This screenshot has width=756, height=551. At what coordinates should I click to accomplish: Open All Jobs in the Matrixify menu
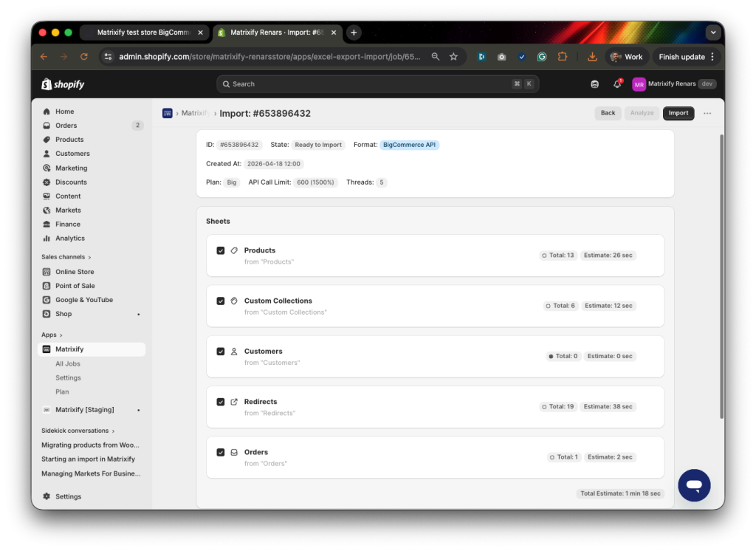(x=68, y=363)
